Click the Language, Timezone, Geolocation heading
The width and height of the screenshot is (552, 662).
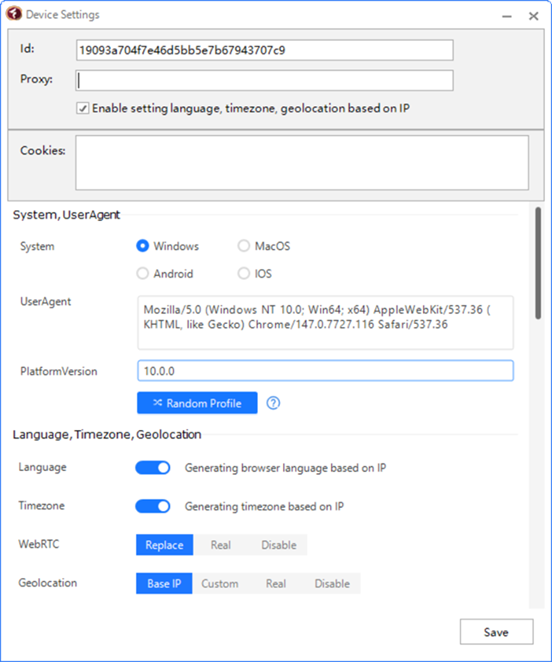pos(107,434)
